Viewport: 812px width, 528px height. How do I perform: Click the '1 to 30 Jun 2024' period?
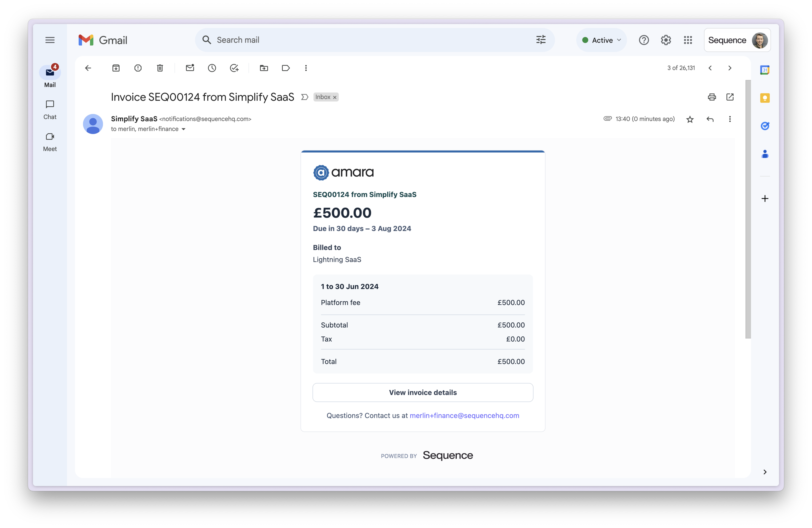click(x=349, y=286)
